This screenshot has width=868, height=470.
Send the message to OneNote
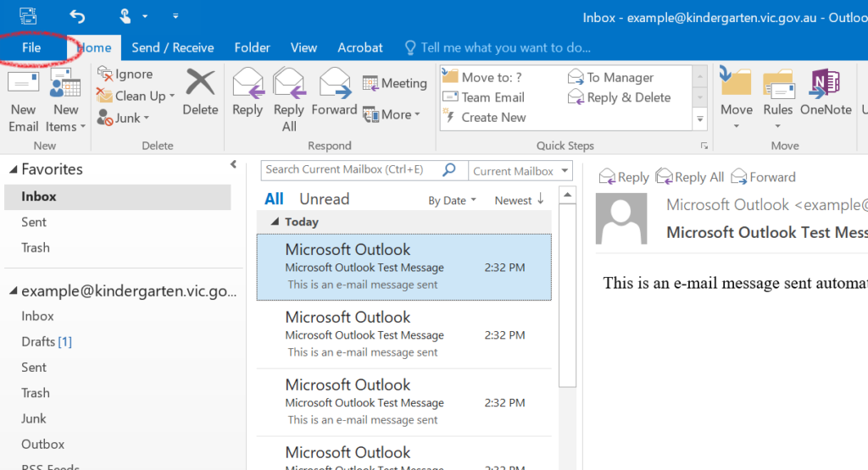826,92
